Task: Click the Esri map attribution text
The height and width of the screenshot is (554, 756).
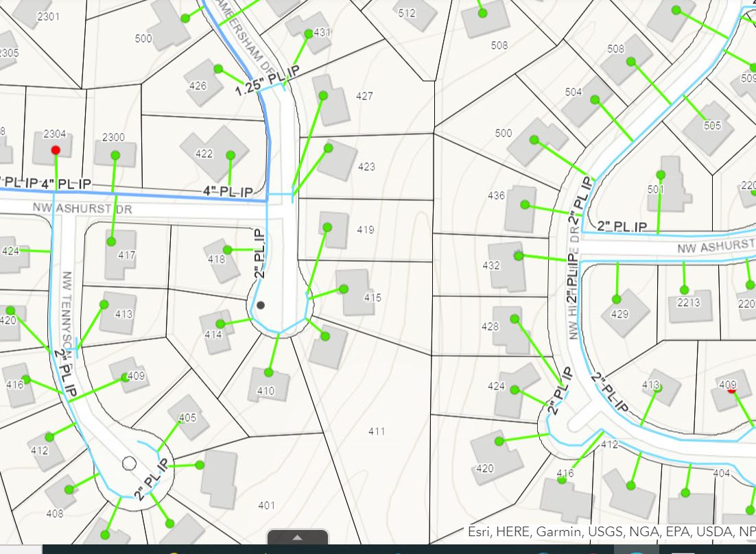Action: pyautogui.click(x=611, y=531)
